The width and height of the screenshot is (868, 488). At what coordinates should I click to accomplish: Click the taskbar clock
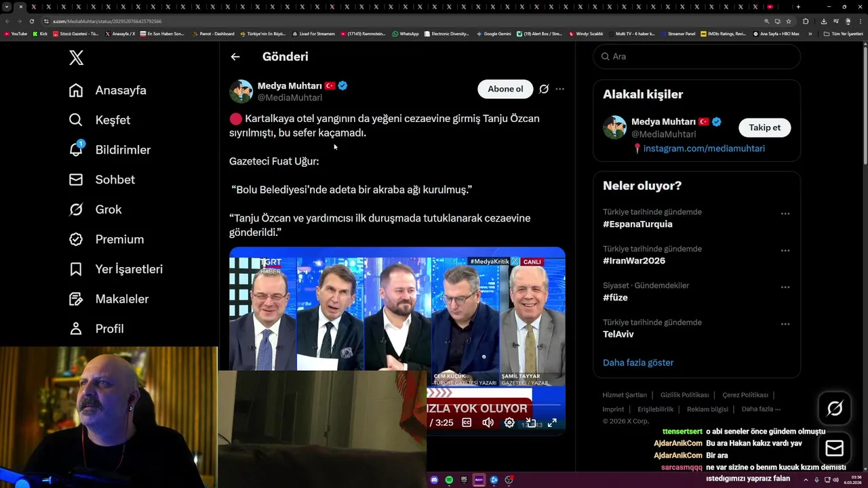click(x=854, y=480)
